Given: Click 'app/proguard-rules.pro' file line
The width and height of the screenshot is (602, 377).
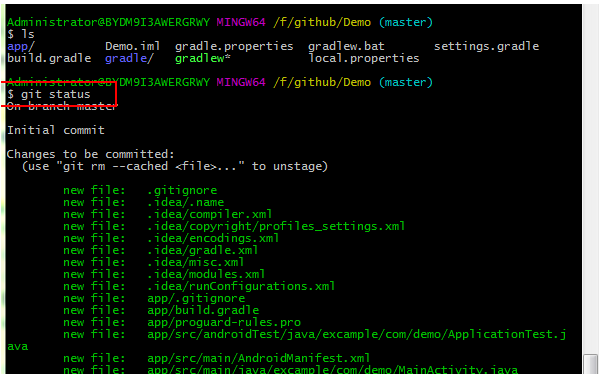Looking at the screenshot, I should click(x=182, y=322).
